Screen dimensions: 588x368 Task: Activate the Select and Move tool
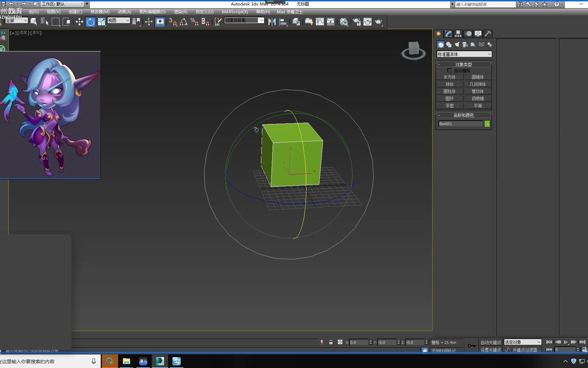(x=79, y=21)
